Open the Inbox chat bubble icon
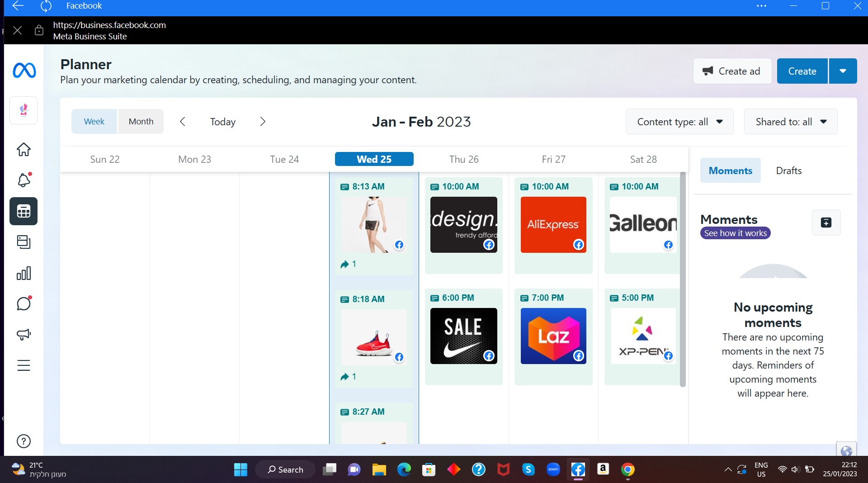 tap(24, 303)
